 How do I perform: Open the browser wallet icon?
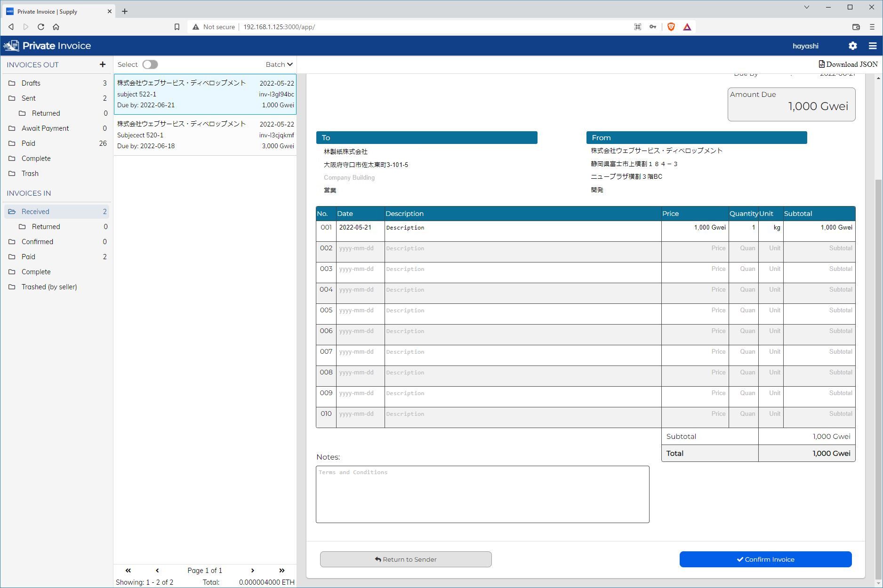tap(856, 27)
